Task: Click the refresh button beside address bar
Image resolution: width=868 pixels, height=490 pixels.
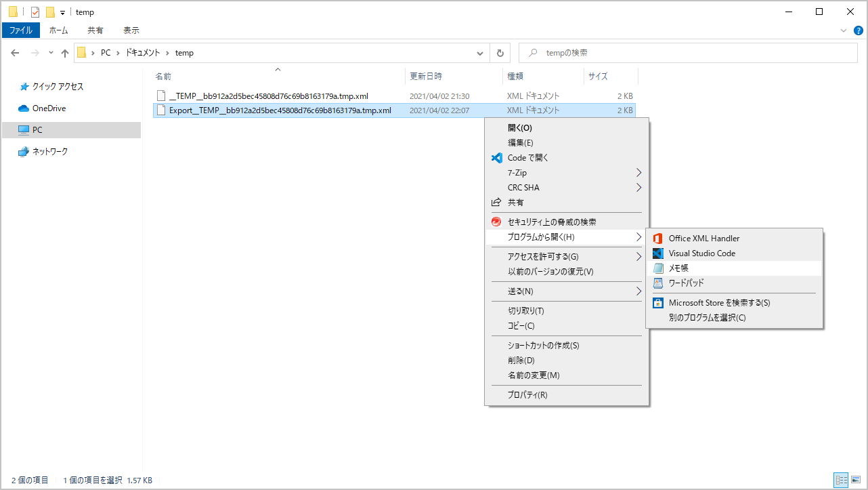Action: 500,53
